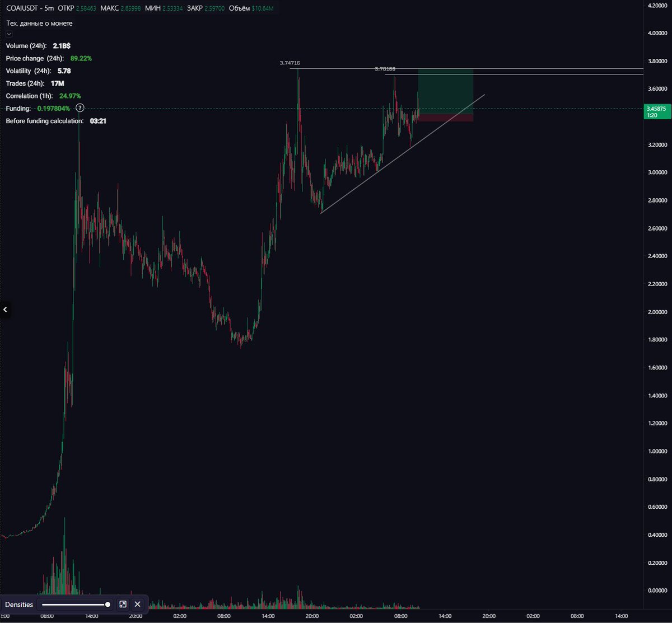
Task: Close the Densities toolbar
Action: pyautogui.click(x=138, y=605)
